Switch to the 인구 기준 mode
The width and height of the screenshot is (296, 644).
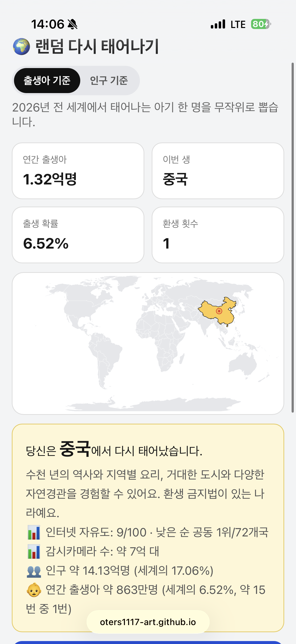click(109, 81)
